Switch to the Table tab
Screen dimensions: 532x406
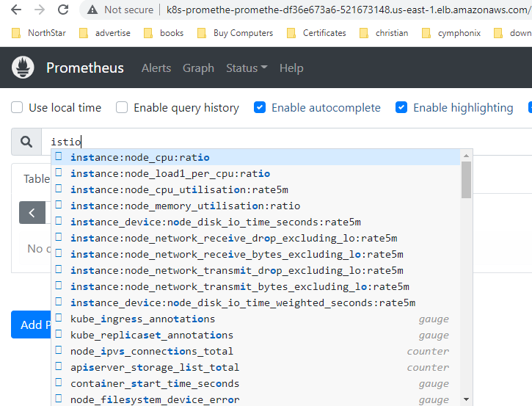(37, 178)
